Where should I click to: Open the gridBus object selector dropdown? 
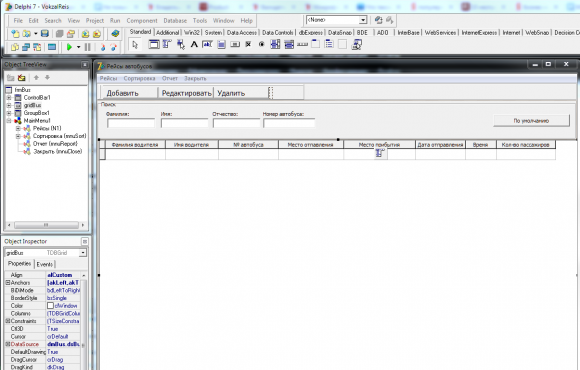[83, 253]
